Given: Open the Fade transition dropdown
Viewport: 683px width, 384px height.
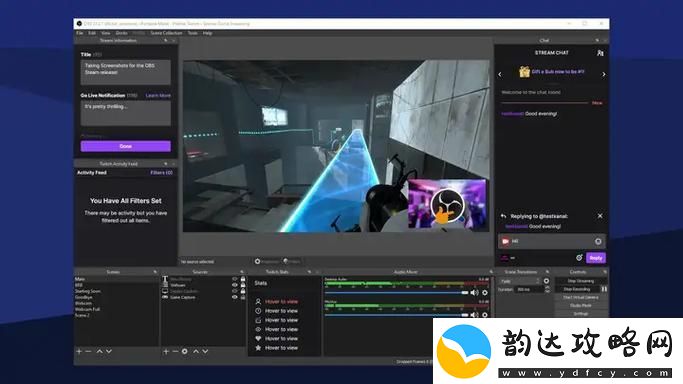Looking at the screenshot, I should [x=520, y=281].
